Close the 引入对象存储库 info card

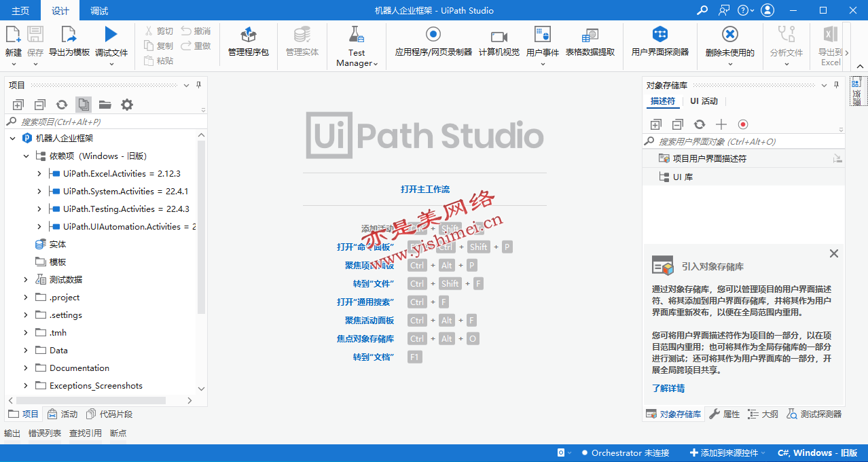(x=834, y=253)
